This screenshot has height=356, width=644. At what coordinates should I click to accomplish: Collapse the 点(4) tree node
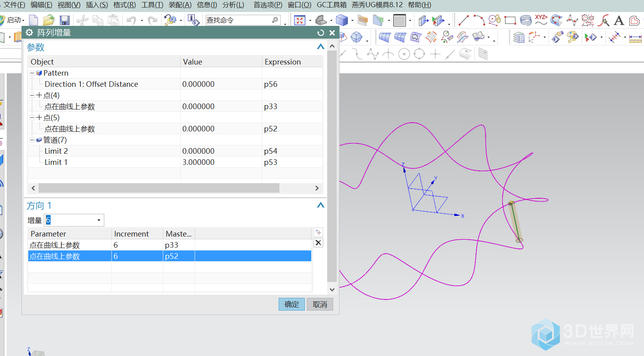[x=32, y=95]
